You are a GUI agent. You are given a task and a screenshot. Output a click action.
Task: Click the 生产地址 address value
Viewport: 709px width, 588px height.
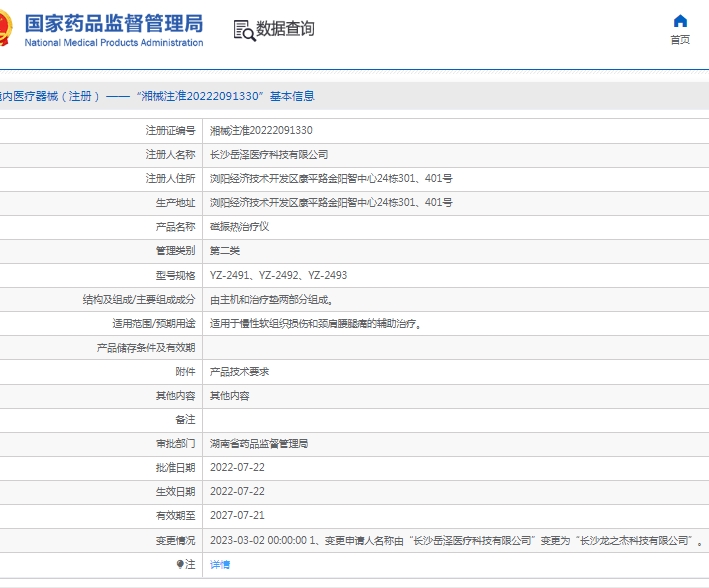(x=331, y=203)
